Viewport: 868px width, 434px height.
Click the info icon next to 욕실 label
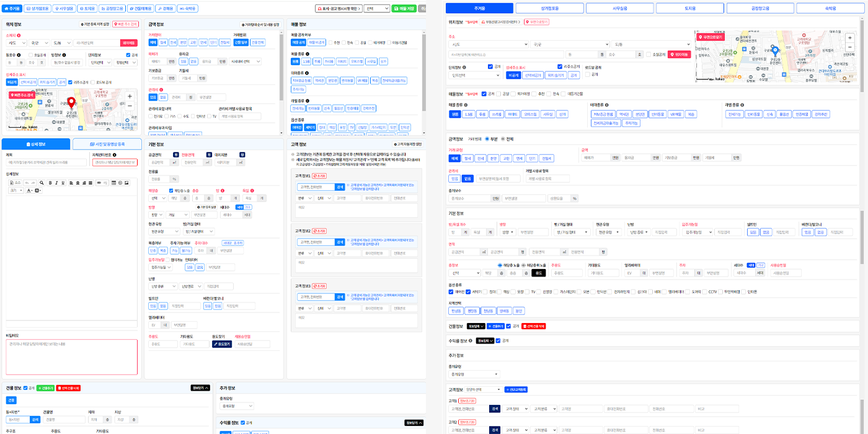click(x=252, y=190)
